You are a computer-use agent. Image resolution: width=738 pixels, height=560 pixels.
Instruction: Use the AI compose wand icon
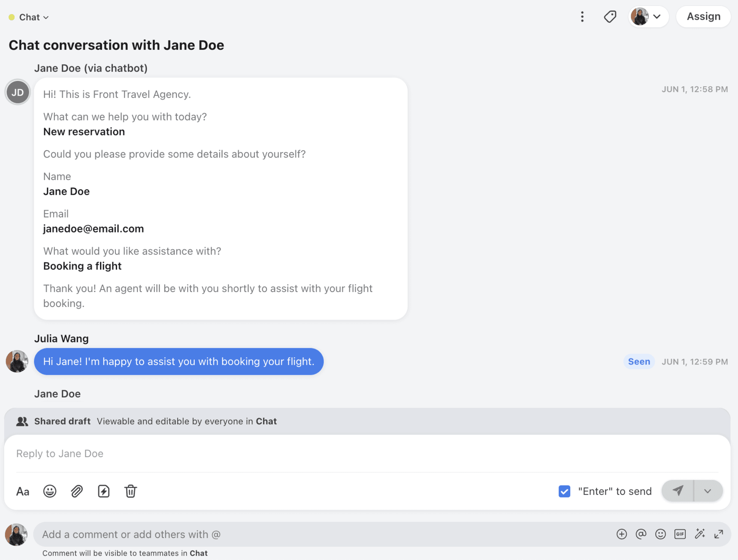click(x=699, y=534)
